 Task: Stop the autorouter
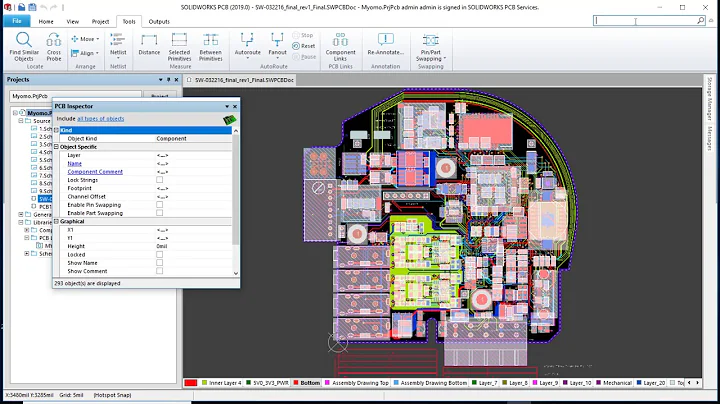point(303,35)
